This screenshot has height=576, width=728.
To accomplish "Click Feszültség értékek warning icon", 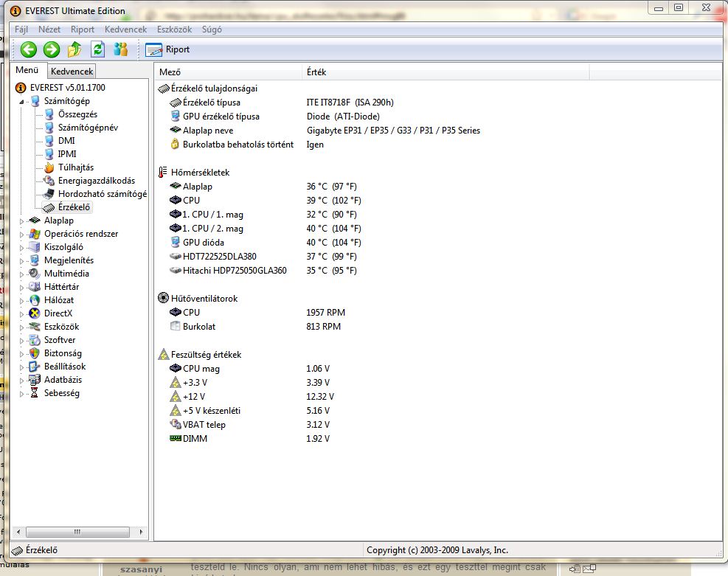I will [164, 355].
